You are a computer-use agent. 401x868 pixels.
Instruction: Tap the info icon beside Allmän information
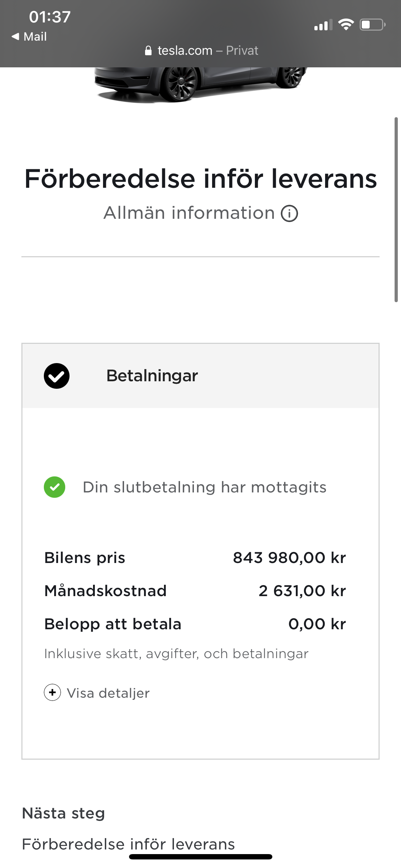289,214
